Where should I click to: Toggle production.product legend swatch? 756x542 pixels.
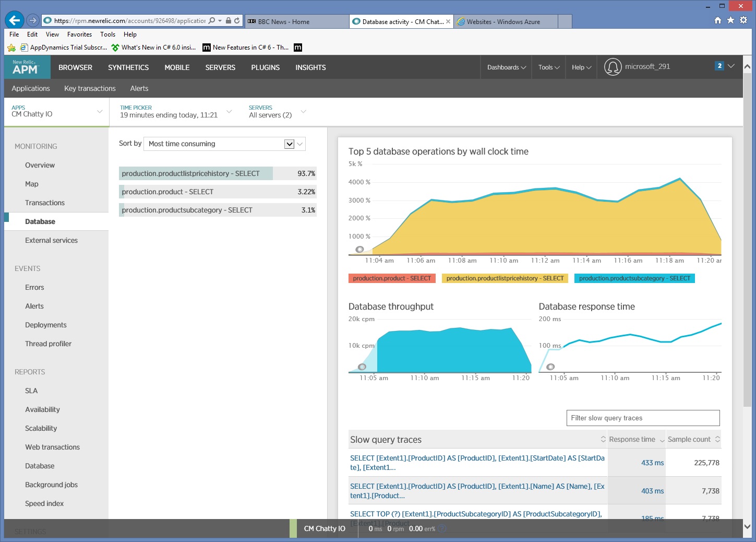392,278
